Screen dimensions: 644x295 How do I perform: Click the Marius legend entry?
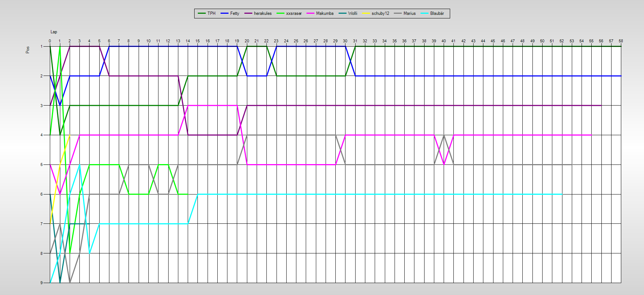(x=405, y=13)
